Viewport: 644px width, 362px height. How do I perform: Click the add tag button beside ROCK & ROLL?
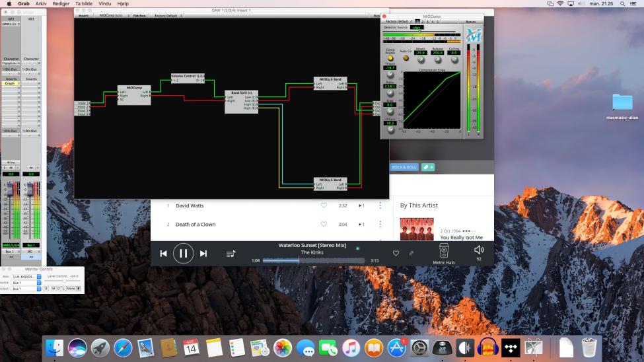428,167
